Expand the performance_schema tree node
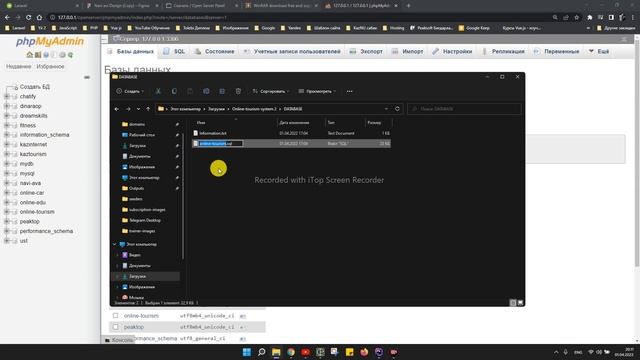 (7, 231)
